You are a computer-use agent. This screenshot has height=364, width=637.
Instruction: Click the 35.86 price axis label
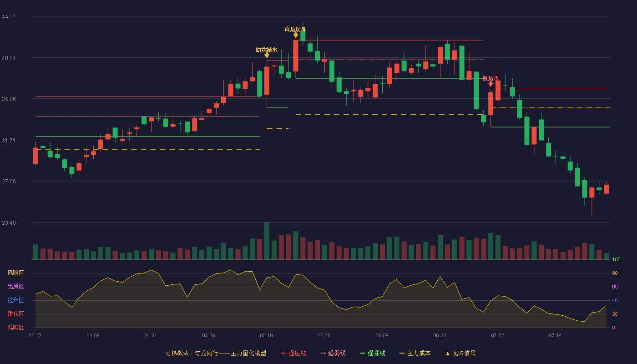9,99
